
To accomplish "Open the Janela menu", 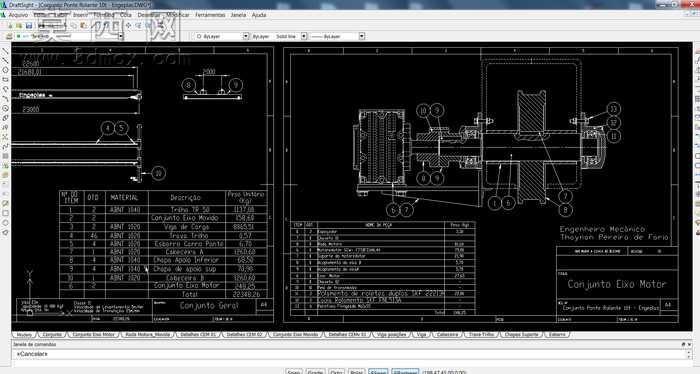I will (238, 15).
